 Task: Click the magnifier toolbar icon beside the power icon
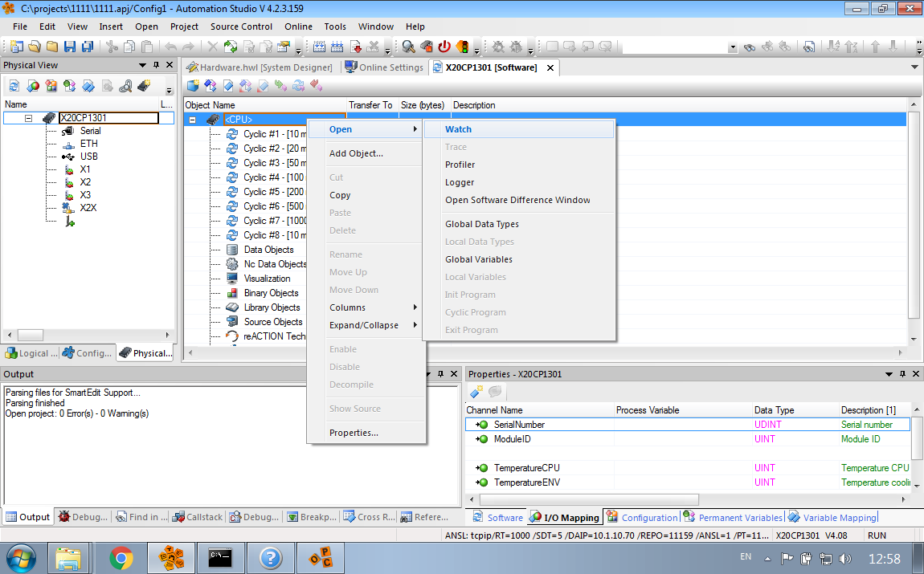point(408,47)
